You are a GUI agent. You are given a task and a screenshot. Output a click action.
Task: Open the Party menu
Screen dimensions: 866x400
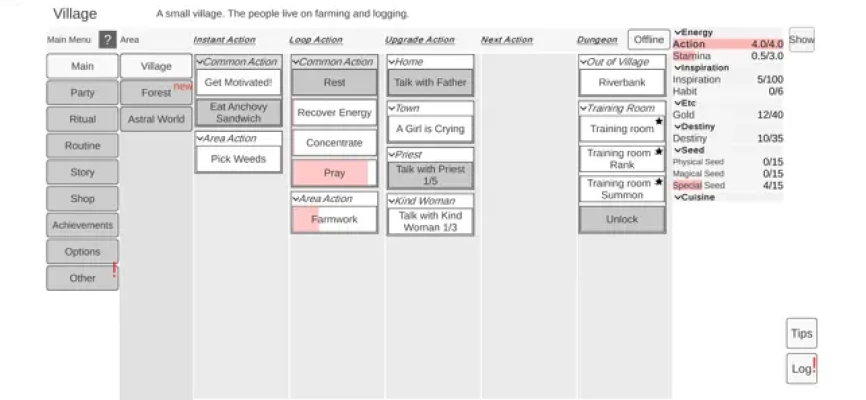82,92
